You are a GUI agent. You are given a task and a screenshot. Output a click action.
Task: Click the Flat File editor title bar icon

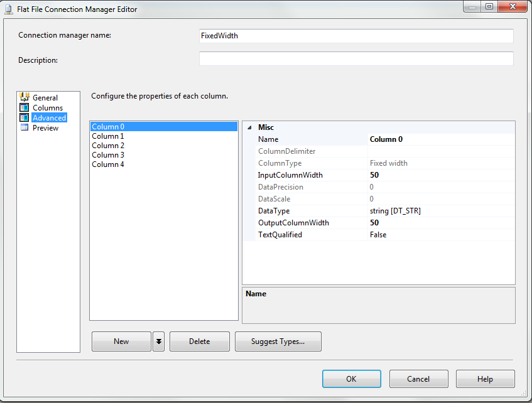(x=8, y=9)
